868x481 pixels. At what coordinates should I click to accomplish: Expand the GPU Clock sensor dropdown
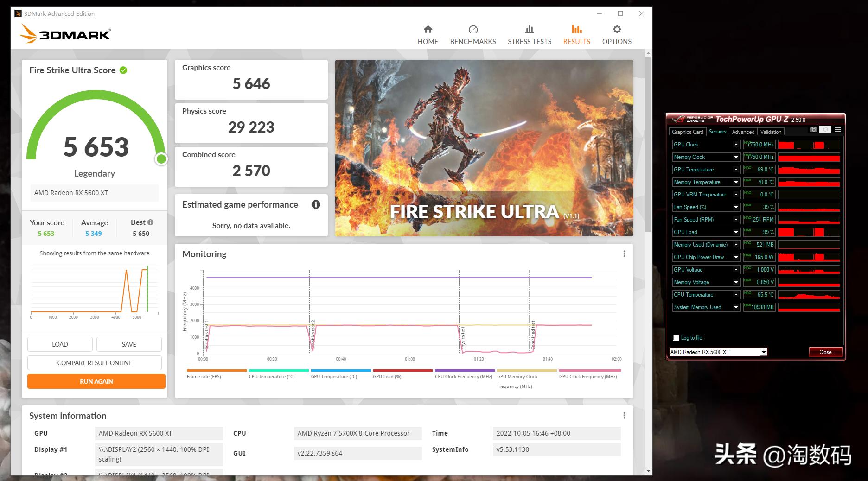[x=735, y=145]
